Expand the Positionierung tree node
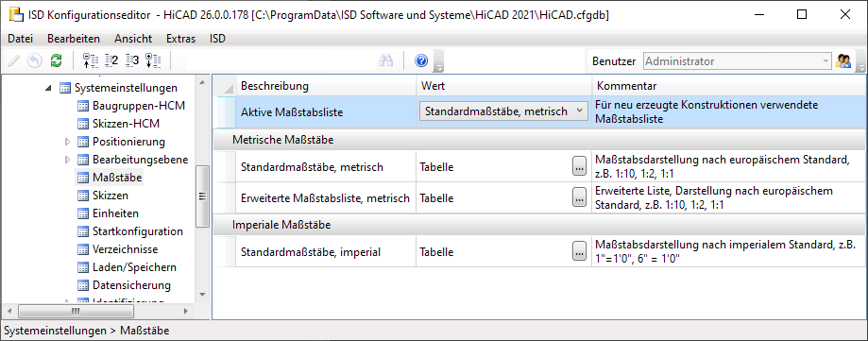The width and height of the screenshot is (868, 341). pos(68,142)
